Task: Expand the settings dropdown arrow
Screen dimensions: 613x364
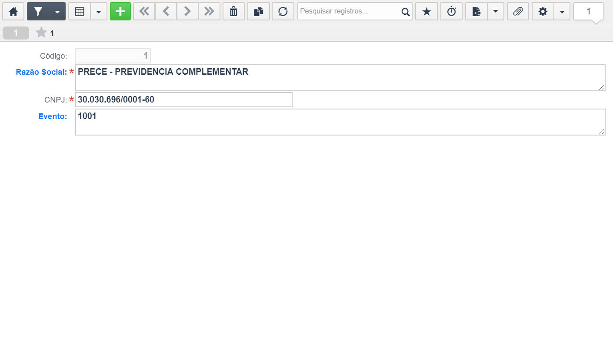Action: 562,12
